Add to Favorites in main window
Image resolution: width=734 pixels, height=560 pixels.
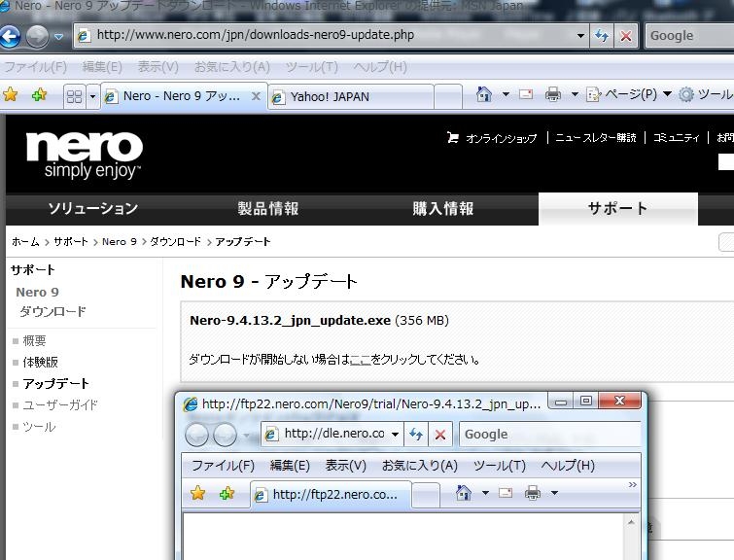tap(39, 95)
